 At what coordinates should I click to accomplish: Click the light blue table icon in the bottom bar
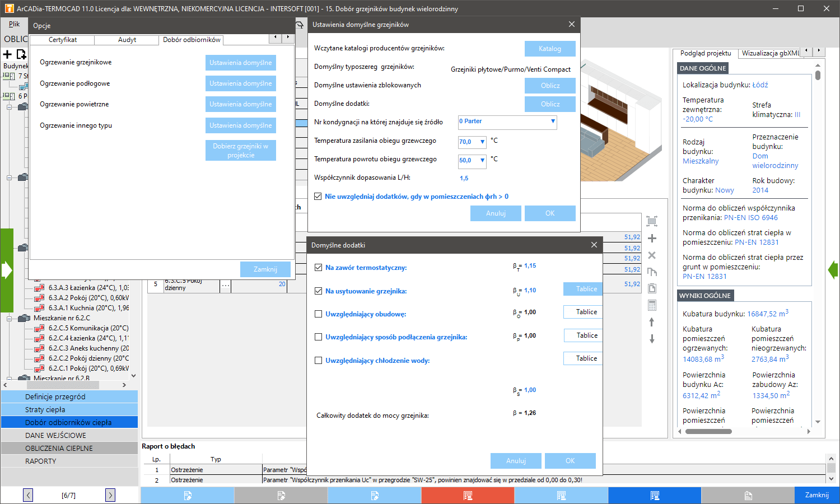tap(561, 496)
